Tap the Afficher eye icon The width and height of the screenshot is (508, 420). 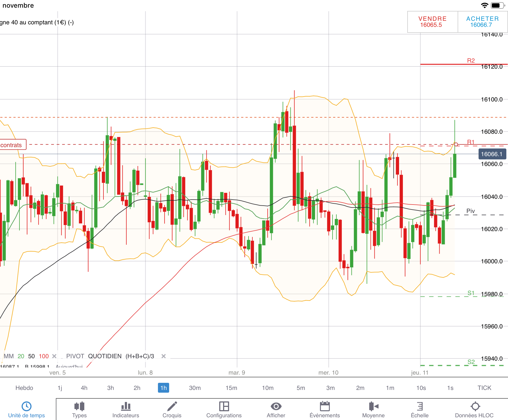click(x=276, y=406)
